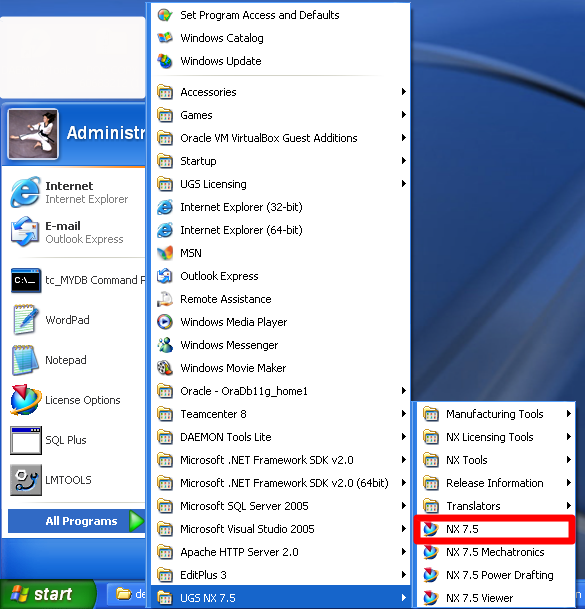Click the Windows start button

pos(47,594)
